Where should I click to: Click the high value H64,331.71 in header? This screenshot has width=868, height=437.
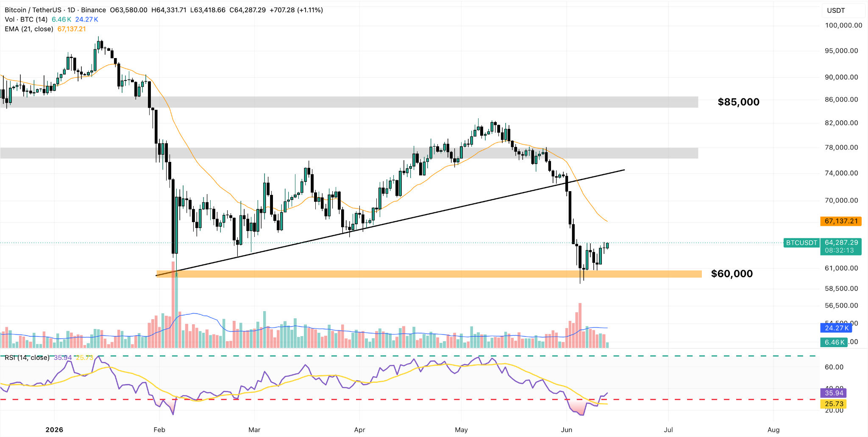169,10
